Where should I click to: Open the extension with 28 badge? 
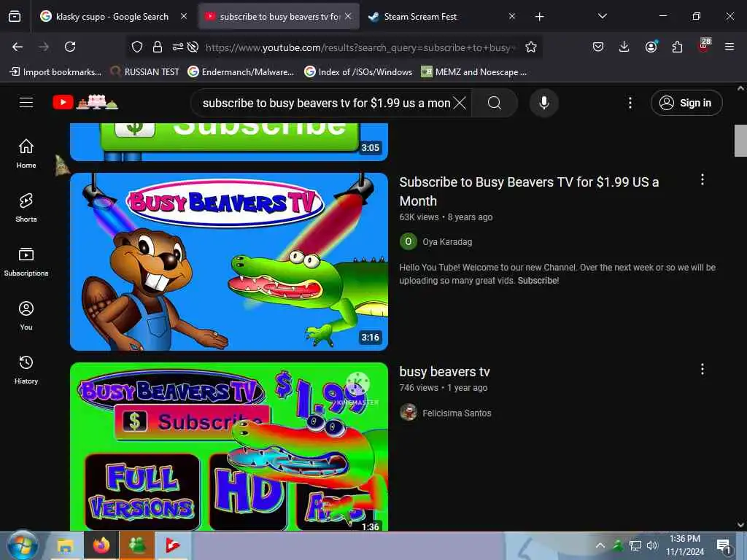pos(704,46)
